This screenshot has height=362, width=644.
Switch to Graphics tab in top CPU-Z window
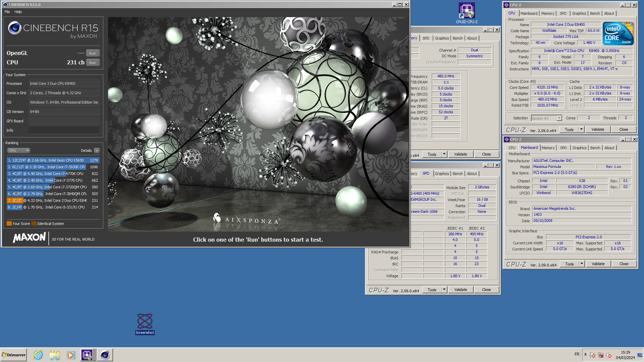pyautogui.click(x=579, y=13)
